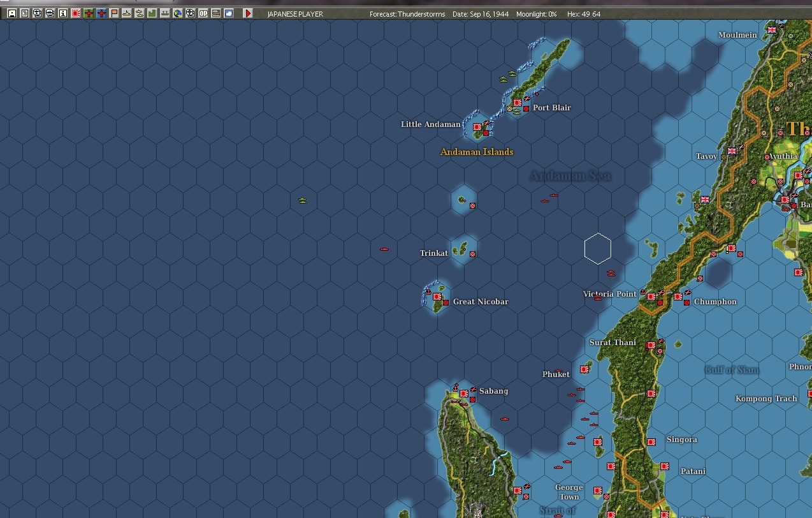Click the 'Sabang' map label
The height and width of the screenshot is (518, 812).
(x=493, y=391)
